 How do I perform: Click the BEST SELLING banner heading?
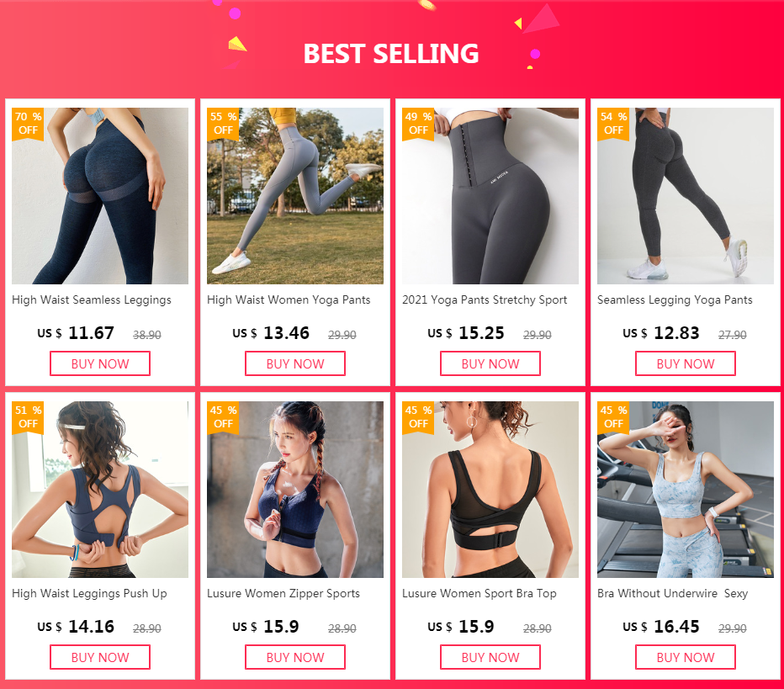click(391, 54)
